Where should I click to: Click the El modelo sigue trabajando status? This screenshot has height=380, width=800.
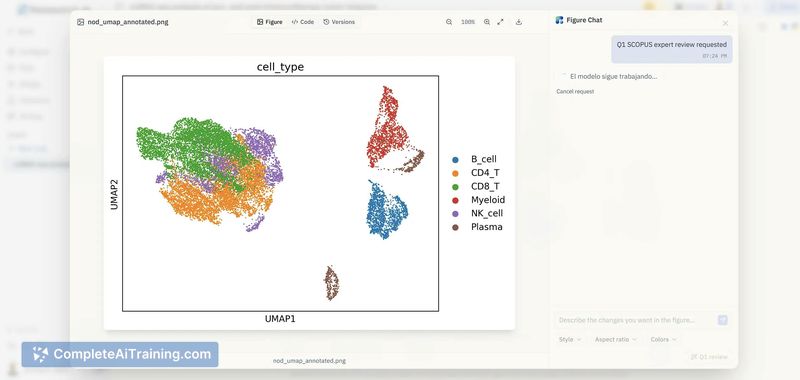pyautogui.click(x=614, y=77)
